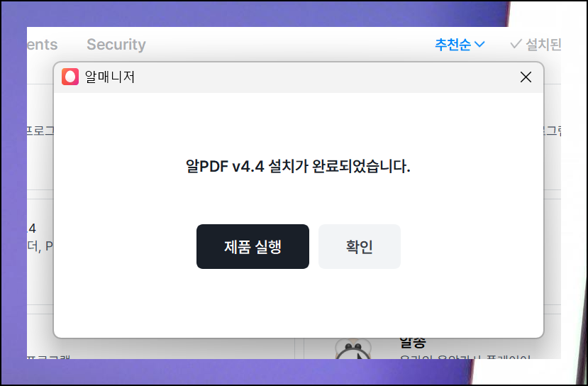Select the 알송 clock mascot icon
Image resolution: width=588 pixels, height=386 pixels.
[353, 349]
